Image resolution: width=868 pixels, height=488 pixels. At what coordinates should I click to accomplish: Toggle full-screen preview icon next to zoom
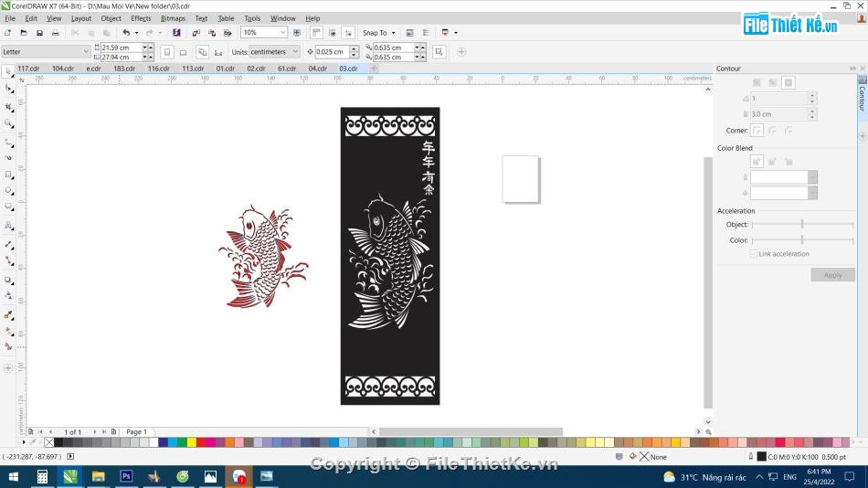click(x=297, y=33)
